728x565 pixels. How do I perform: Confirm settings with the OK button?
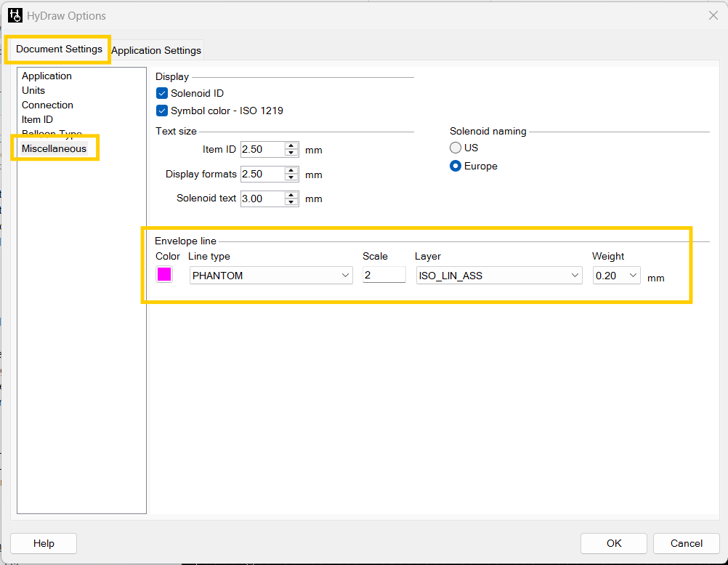(614, 543)
